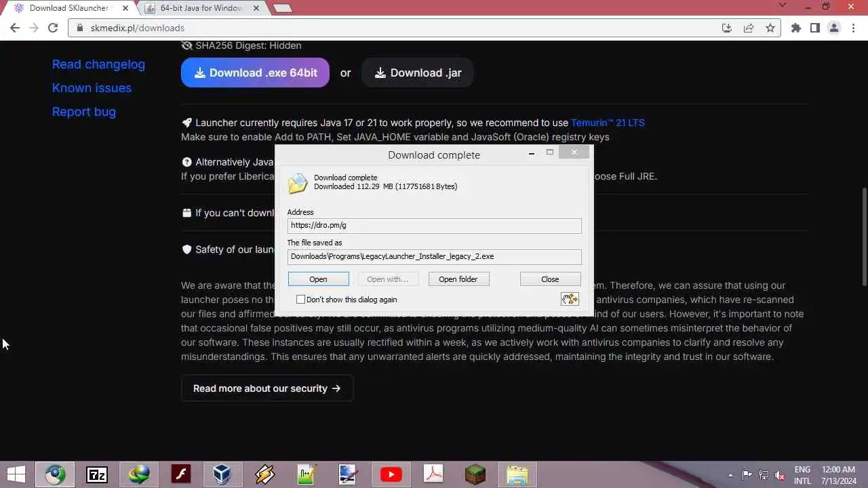Open Winamp from the taskbar
The width and height of the screenshot is (868, 488).
tap(264, 474)
